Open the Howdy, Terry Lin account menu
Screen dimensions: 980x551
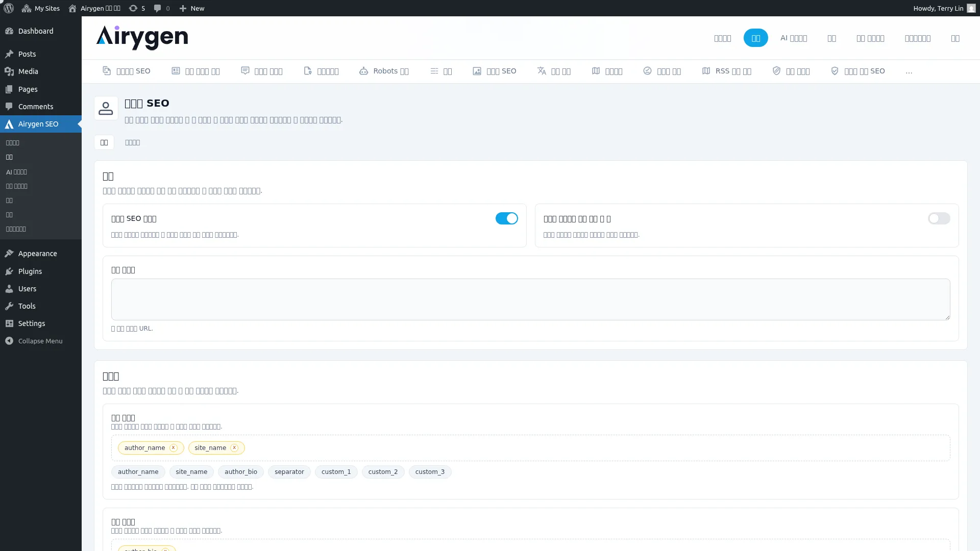point(944,8)
